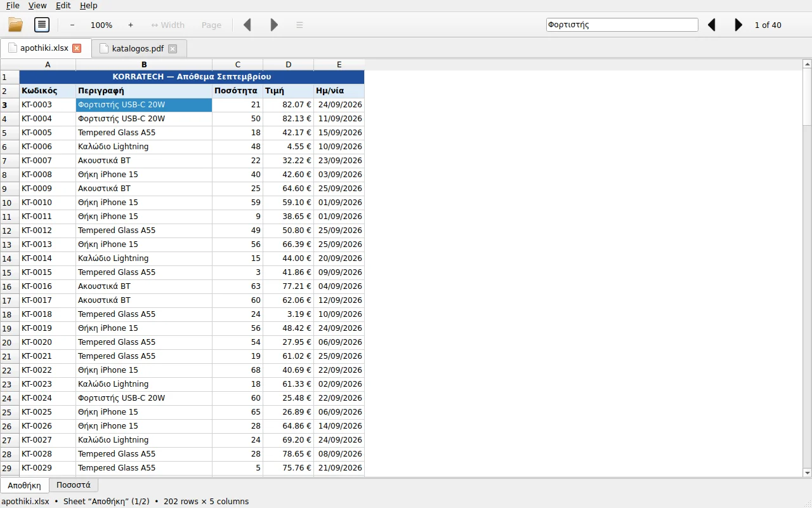
Task: Click the title KORRATECH — Απόθεμα Σεπτεμβρίου
Action: click(x=192, y=77)
